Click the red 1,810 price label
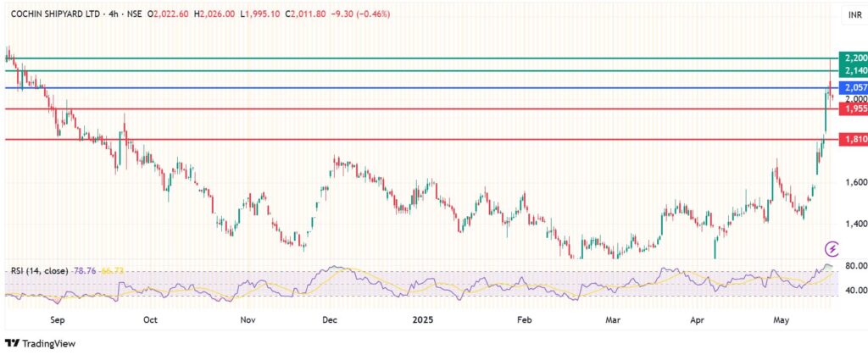This screenshot has width=868, height=355. (852, 139)
